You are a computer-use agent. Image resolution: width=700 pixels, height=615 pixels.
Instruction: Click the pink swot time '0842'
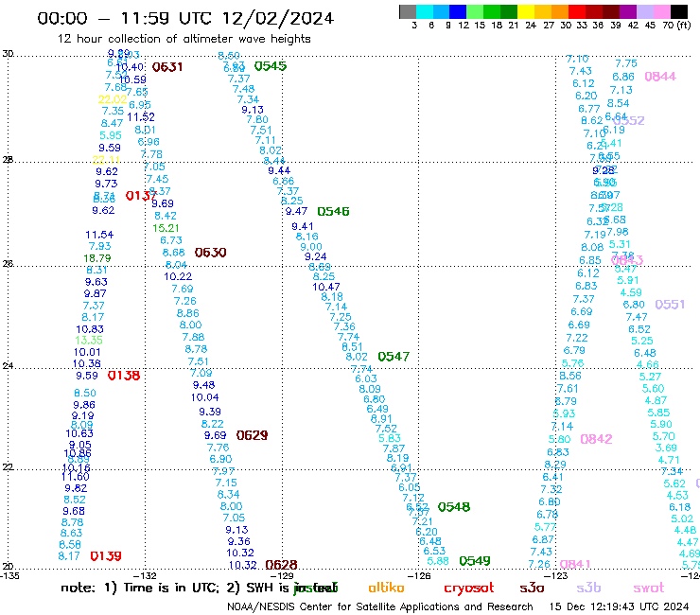click(x=596, y=439)
